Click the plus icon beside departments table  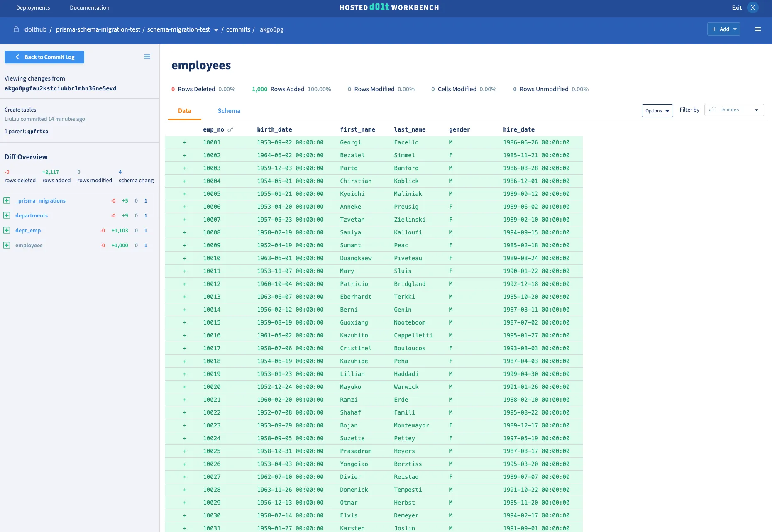click(x=7, y=215)
